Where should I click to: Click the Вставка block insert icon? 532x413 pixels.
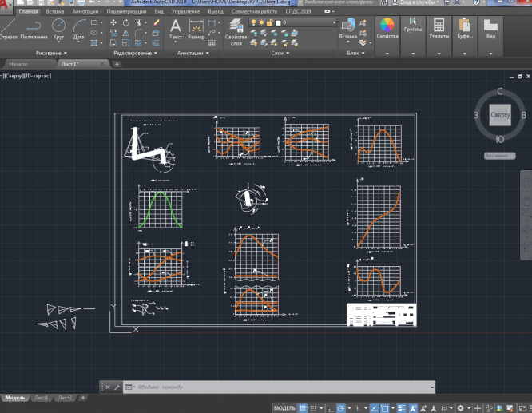coord(348,26)
